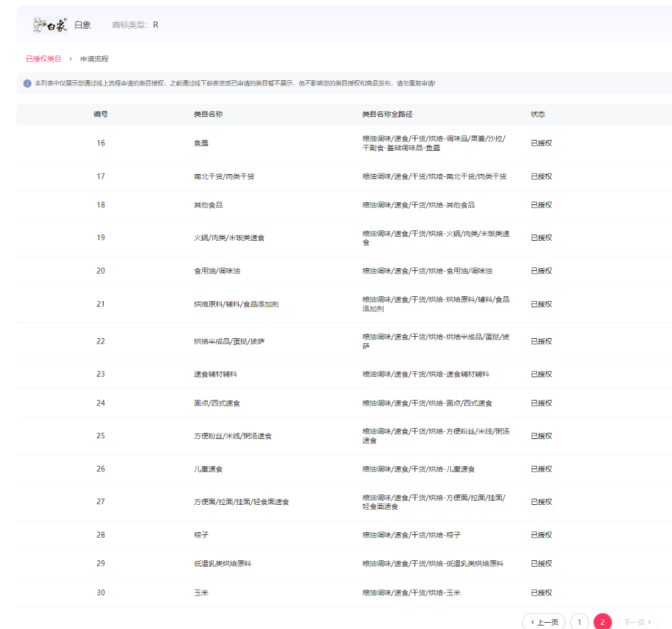Click the 粽子 category name cell
Viewport: 672px width, 629px height.
(201, 535)
